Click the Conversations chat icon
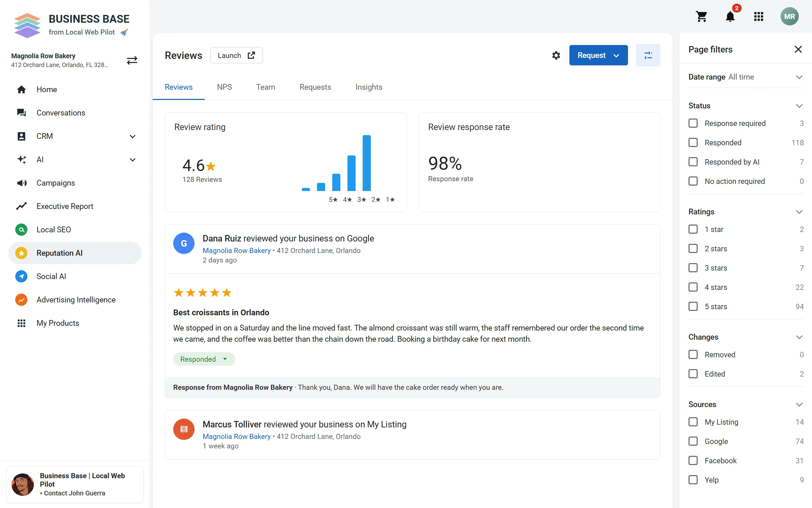 coord(21,113)
